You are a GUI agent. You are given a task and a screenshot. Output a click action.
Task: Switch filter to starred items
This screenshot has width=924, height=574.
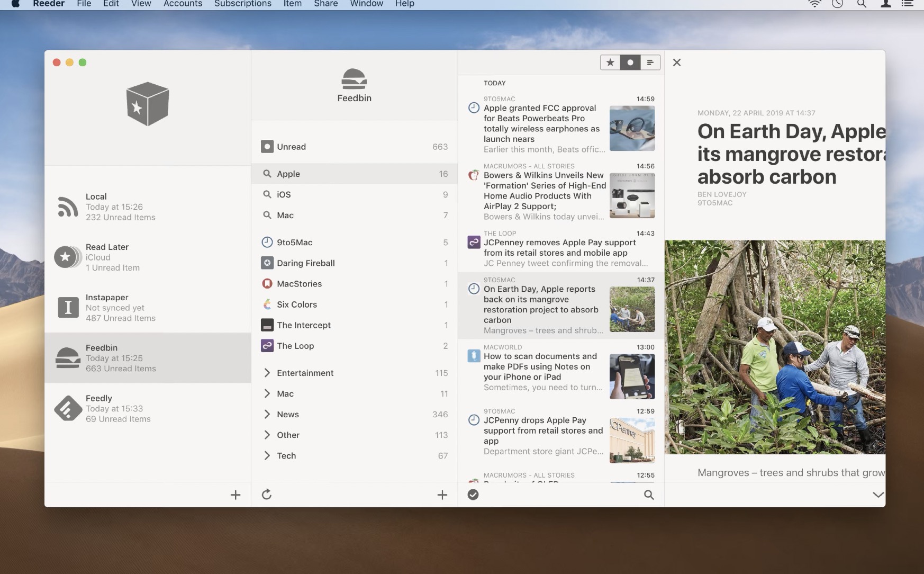[x=610, y=62]
